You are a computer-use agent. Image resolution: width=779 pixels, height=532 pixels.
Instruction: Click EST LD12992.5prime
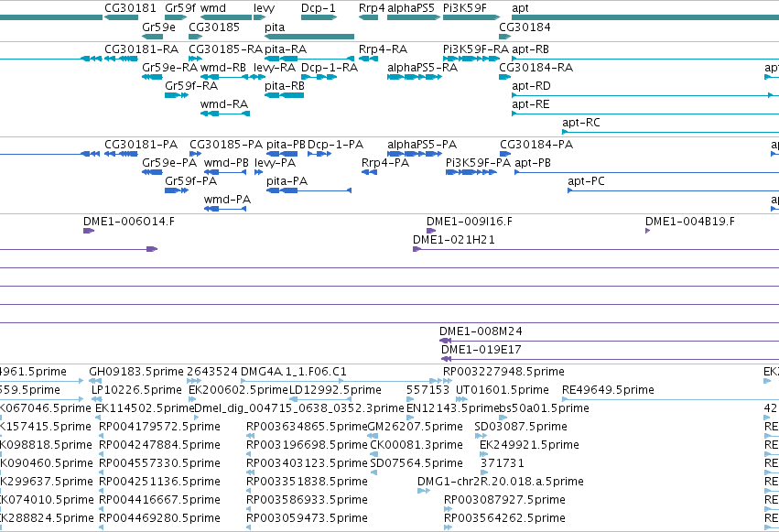point(335,390)
